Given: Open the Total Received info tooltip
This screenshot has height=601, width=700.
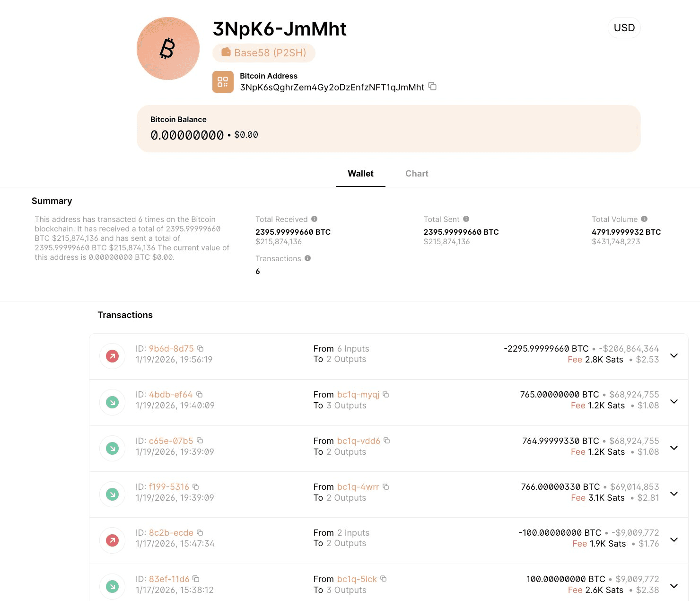Looking at the screenshot, I should pos(315,219).
